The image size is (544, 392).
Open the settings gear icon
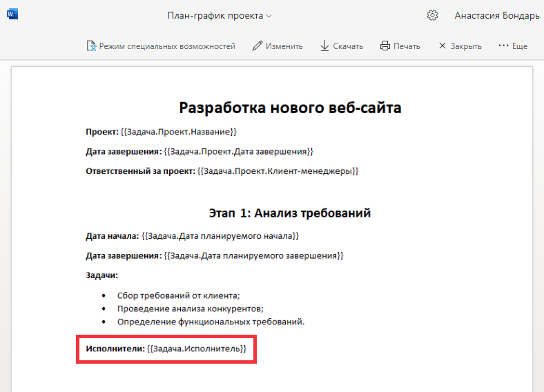coord(432,15)
